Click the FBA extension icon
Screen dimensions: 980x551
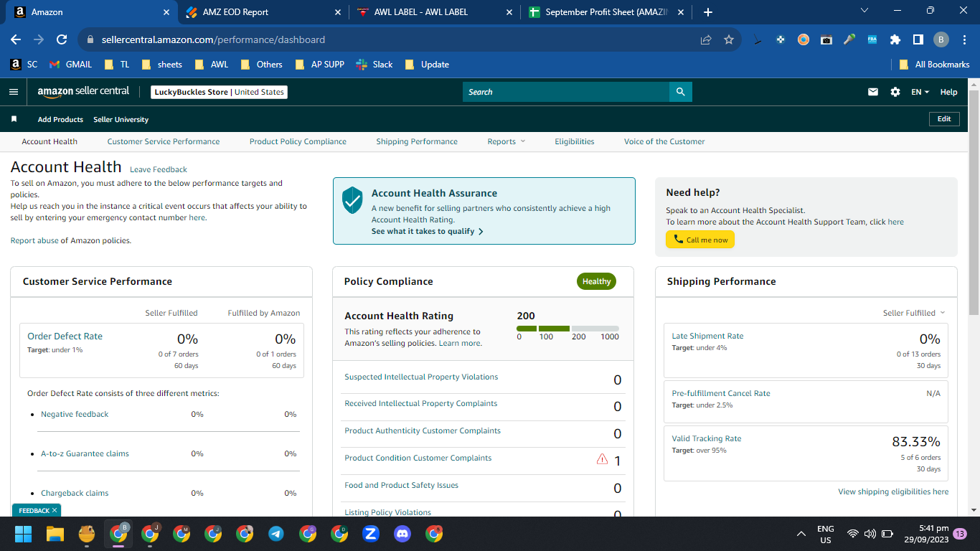pos(872,39)
